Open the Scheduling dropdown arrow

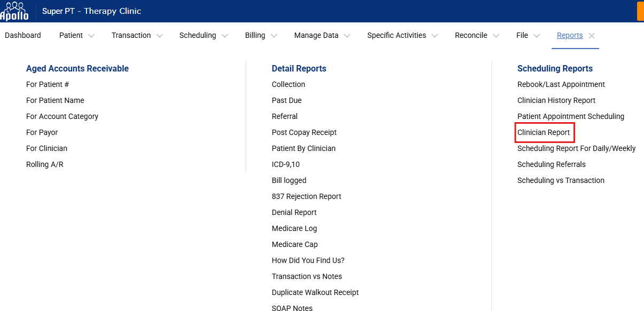pos(225,36)
